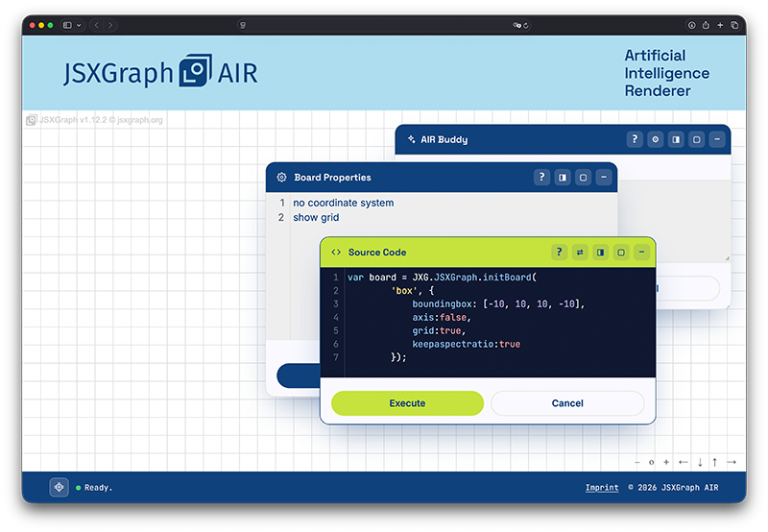Image resolution: width=768 pixels, height=532 pixels.
Task: Open help for the Source Code panel
Action: click(560, 253)
